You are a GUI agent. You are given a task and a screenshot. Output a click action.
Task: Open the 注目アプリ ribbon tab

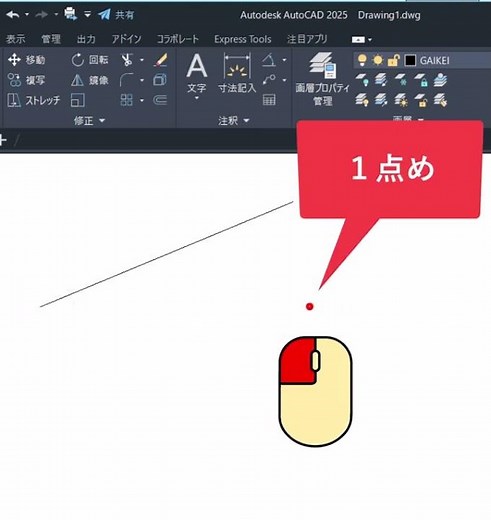click(307, 39)
